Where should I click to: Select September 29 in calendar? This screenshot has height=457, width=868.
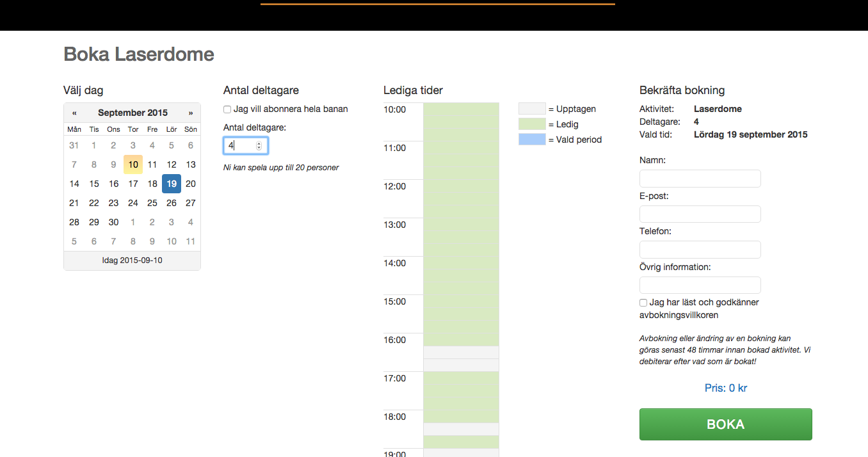94,222
